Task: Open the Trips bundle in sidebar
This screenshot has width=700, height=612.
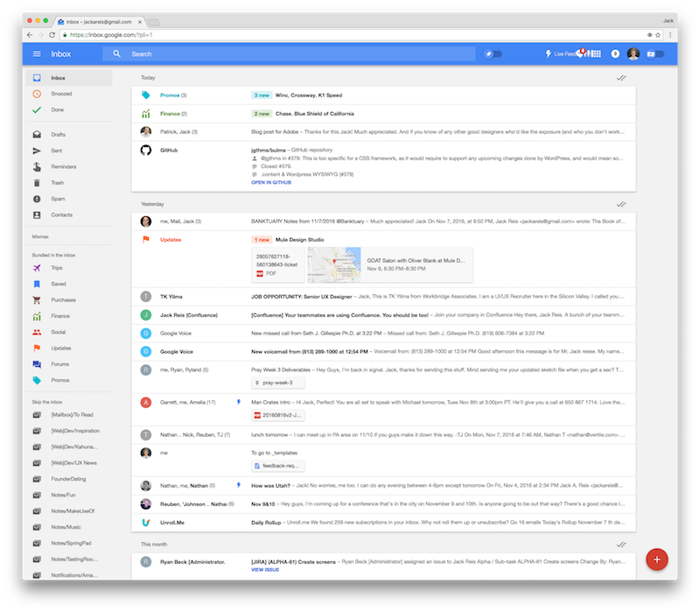Action: (x=57, y=268)
